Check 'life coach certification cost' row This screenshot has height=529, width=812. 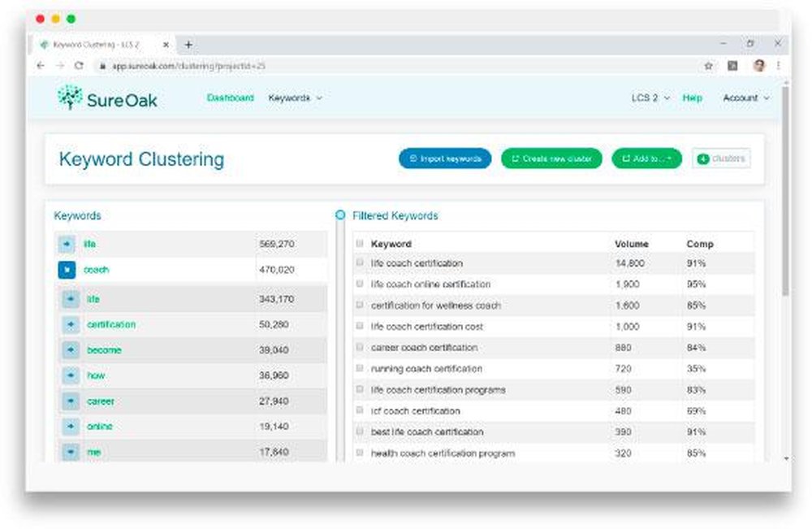coord(360,326)
